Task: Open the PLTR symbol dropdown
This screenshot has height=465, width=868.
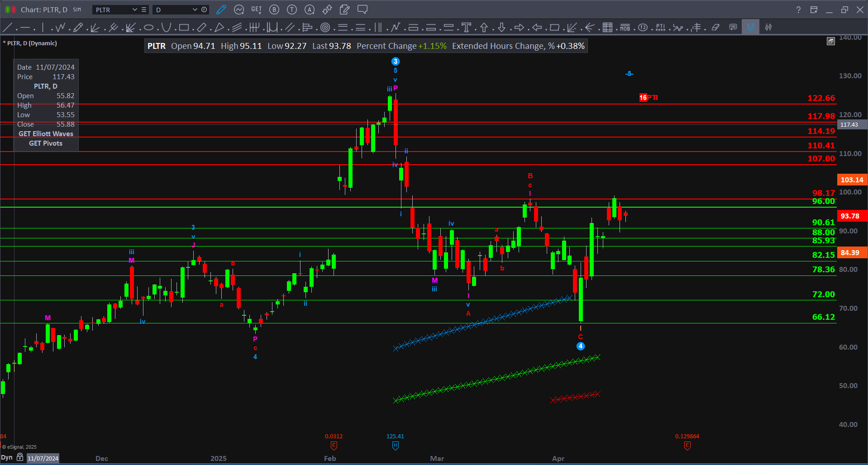Action: pyautogui.click(x=134, y=9)
